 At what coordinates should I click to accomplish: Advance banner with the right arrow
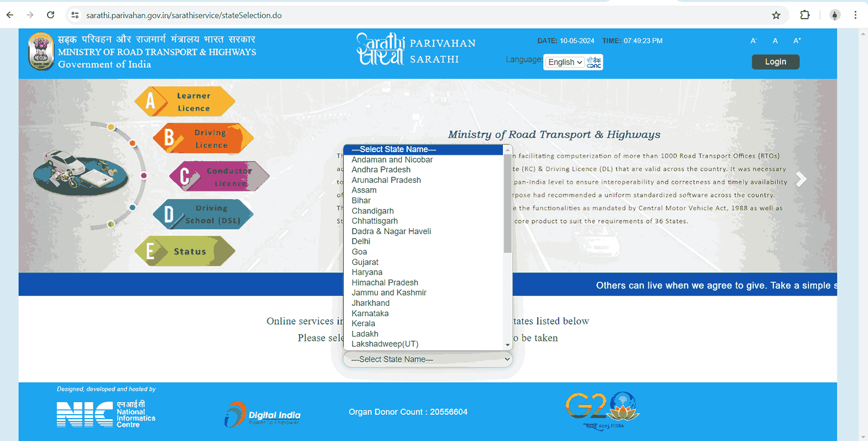pos(801,179)
